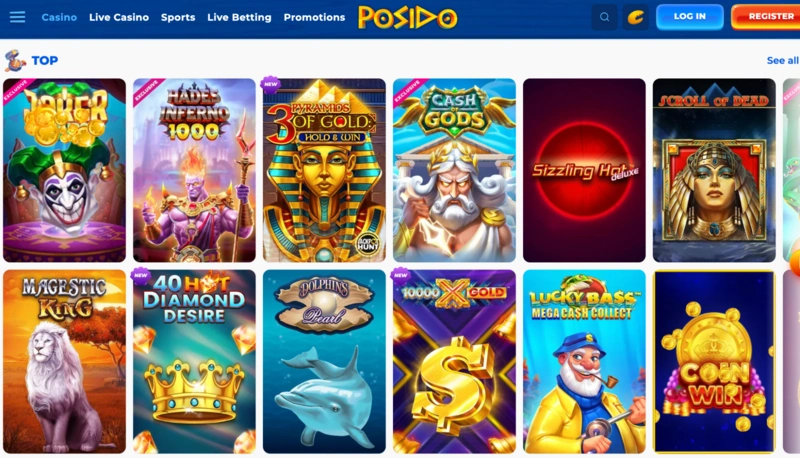Viewport: 800px width, 458px height.
Task: Open the See all link
Action: [x=783, y=61]
